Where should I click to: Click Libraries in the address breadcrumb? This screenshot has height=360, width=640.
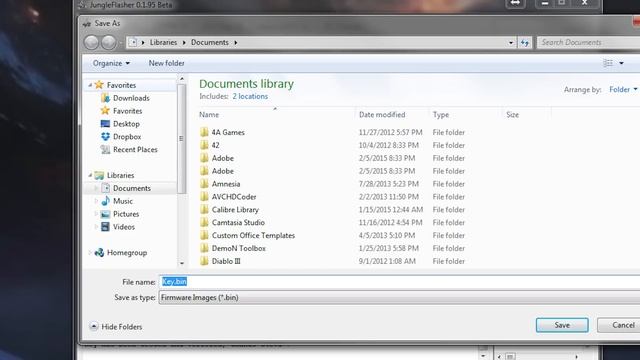[163, 42]
